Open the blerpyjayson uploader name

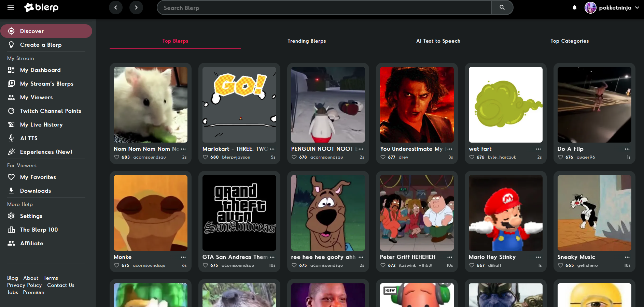pyautogui.click(x=236, y=157)
